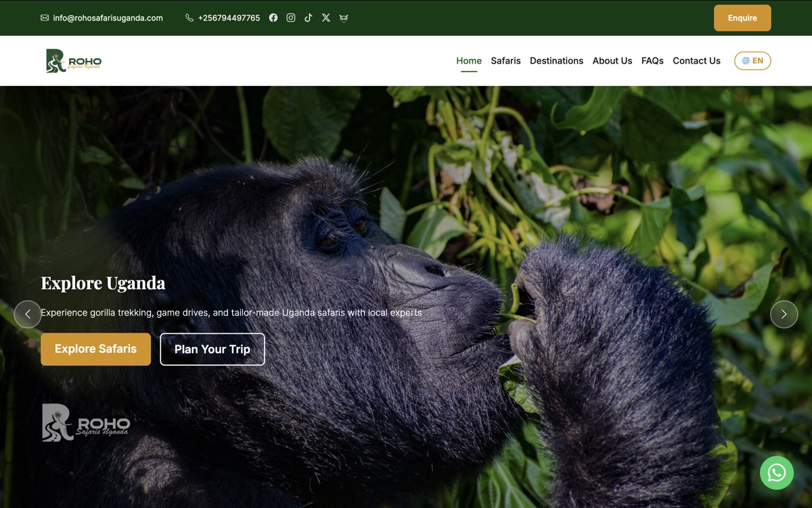Open WhatsApp chat bubble

[x=777, y=472]
